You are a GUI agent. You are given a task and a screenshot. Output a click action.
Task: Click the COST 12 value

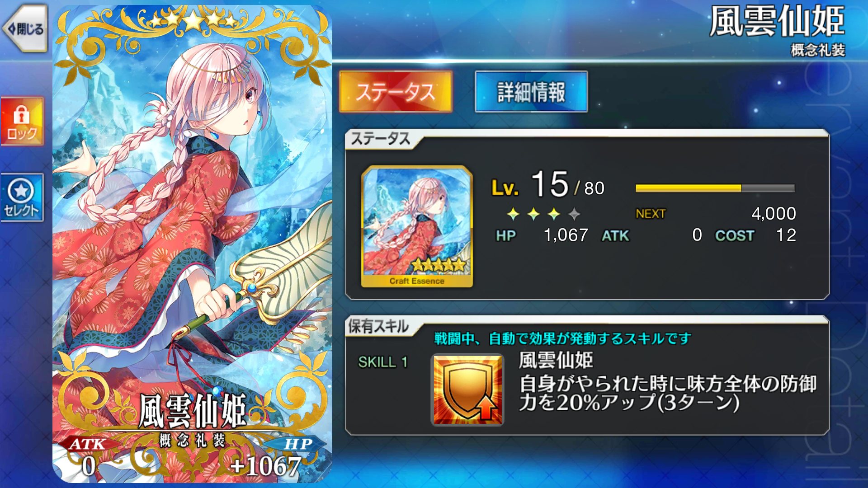(755, 235)
